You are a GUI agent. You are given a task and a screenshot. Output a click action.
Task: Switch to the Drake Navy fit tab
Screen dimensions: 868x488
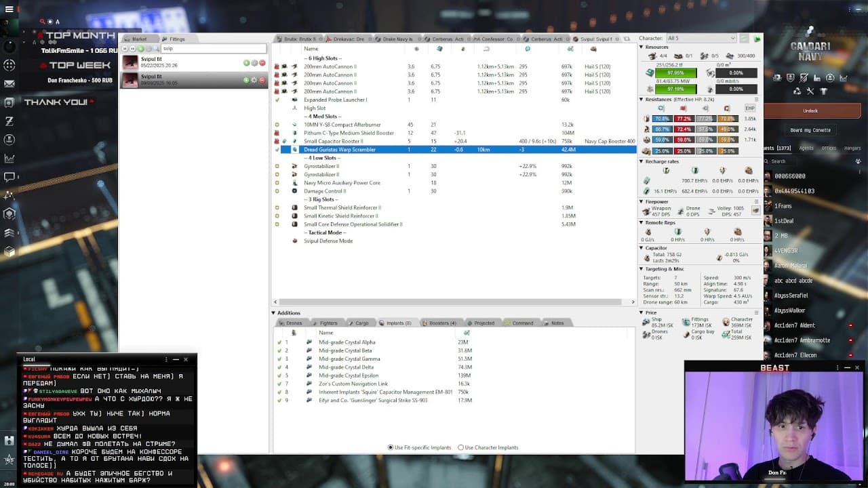(397, 39)
